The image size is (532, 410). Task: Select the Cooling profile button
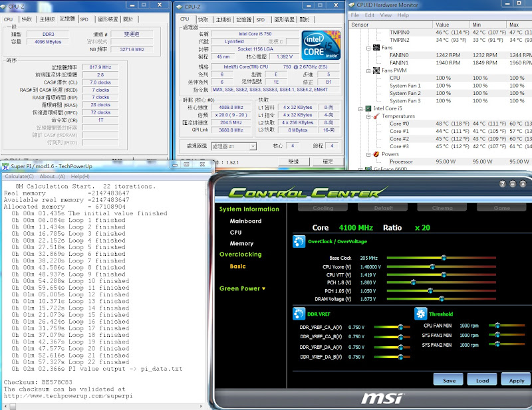pos(323,208)
